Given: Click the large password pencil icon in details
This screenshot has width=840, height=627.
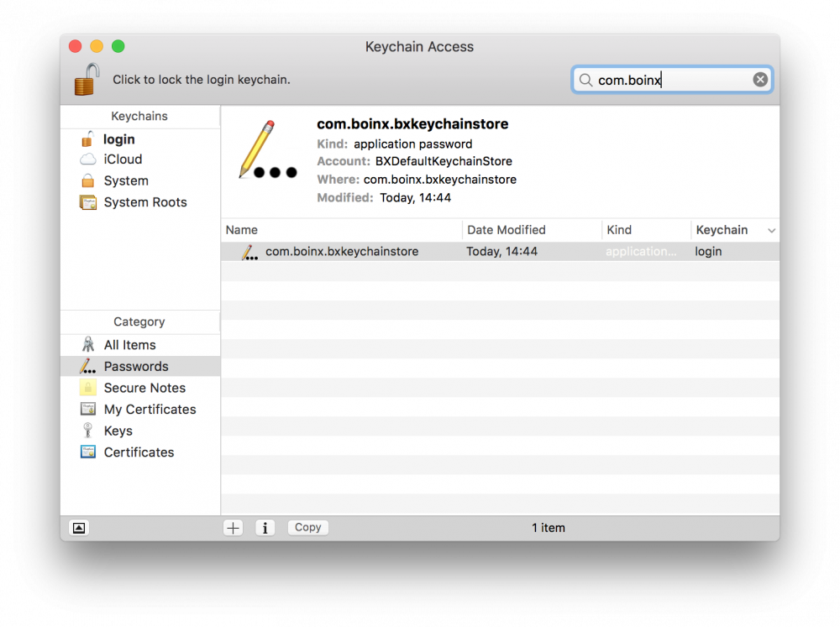Looking at the screenshot, I should (x=267, y=150).
